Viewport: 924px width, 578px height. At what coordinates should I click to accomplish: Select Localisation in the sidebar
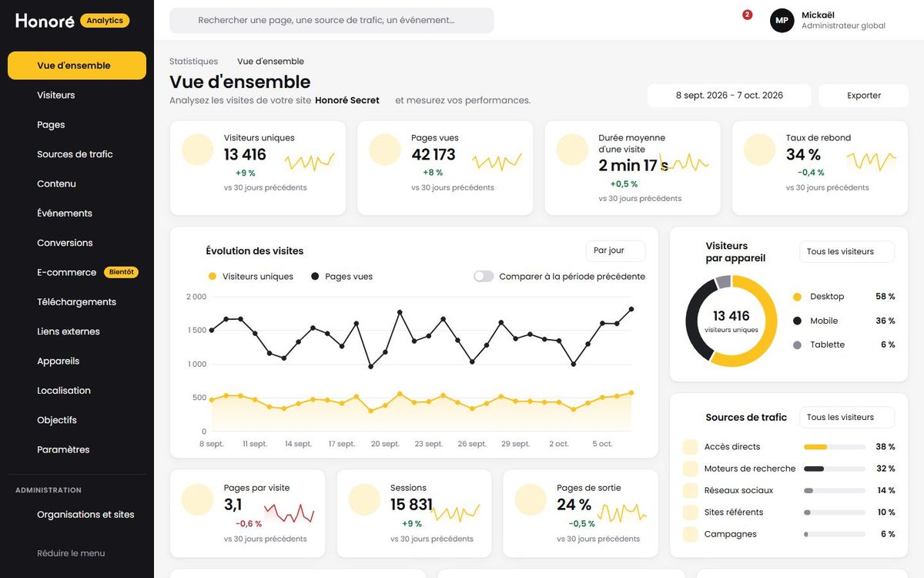coord(77,391)
